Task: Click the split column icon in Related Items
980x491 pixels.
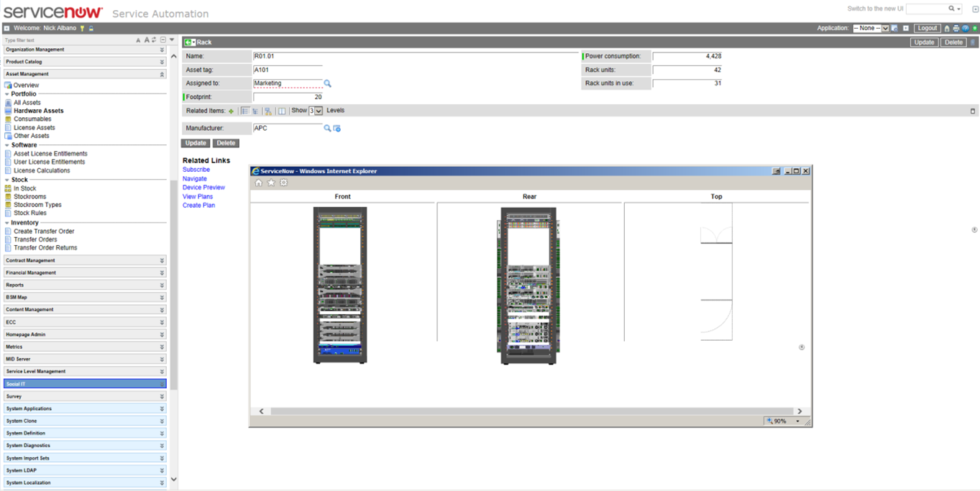Action: pyautogui.click(x=282, y=111)
